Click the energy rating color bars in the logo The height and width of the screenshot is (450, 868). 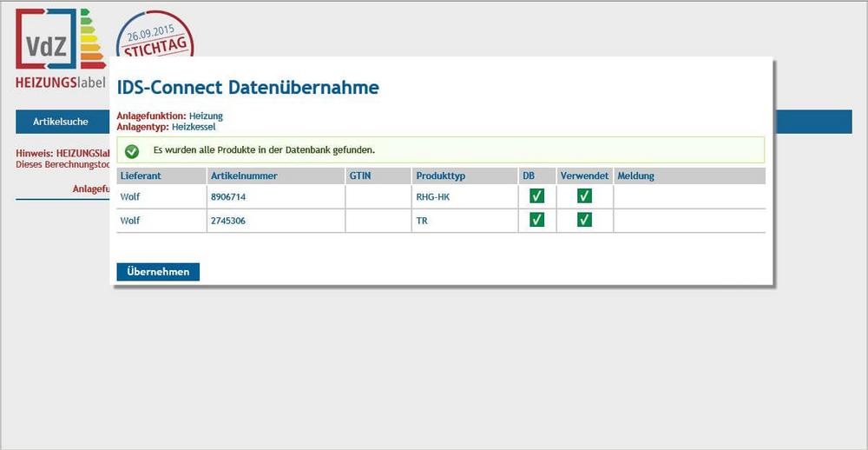point(91,39)
